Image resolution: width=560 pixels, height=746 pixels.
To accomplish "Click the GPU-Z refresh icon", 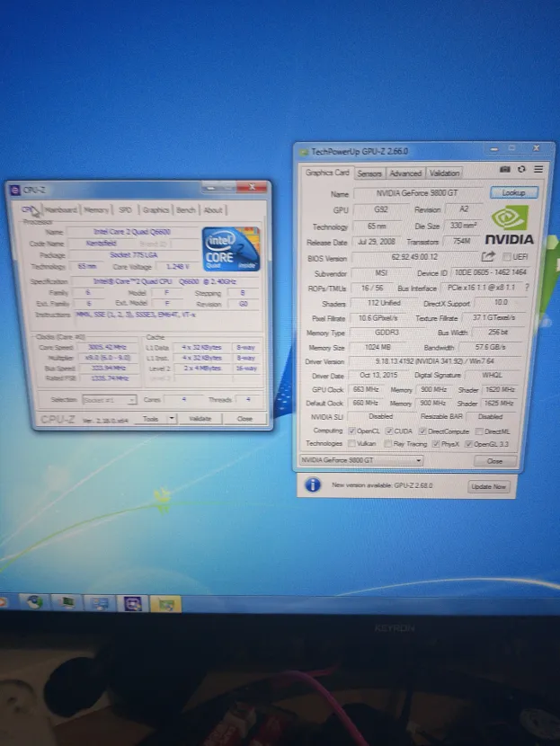I will (x=521, y=170).
